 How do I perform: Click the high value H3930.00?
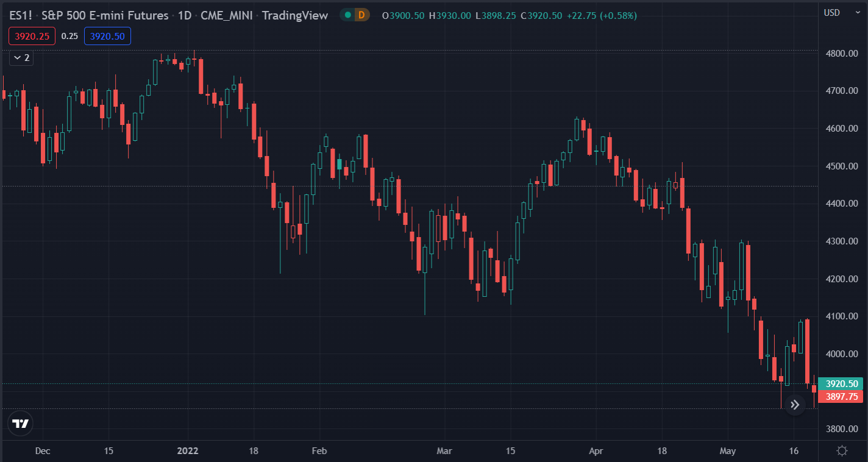click(x=450, y=15)
